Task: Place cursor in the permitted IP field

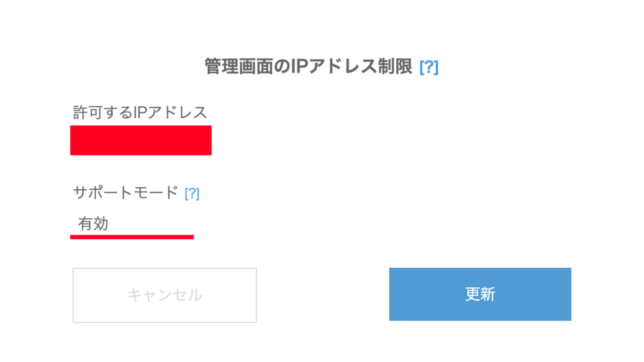Action: click(x=141, y=140)
